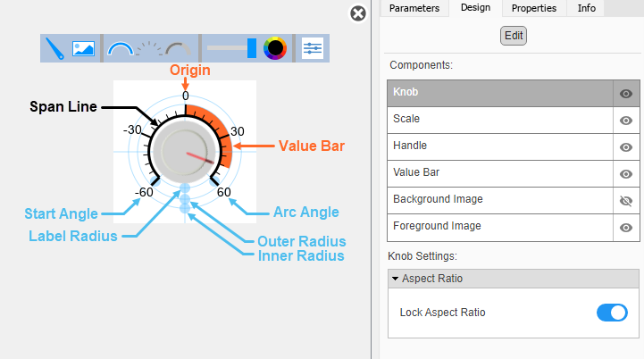The width and height of the screenshot is (644, 359).
Task: Hide the Value Bar component
Action: click(x=625, y=174)
